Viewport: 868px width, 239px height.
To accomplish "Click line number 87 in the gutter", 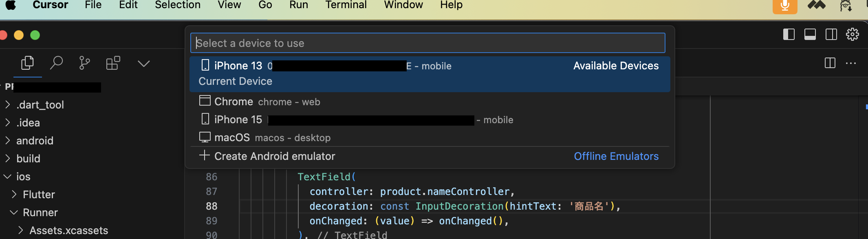I will tap(211, 192).
